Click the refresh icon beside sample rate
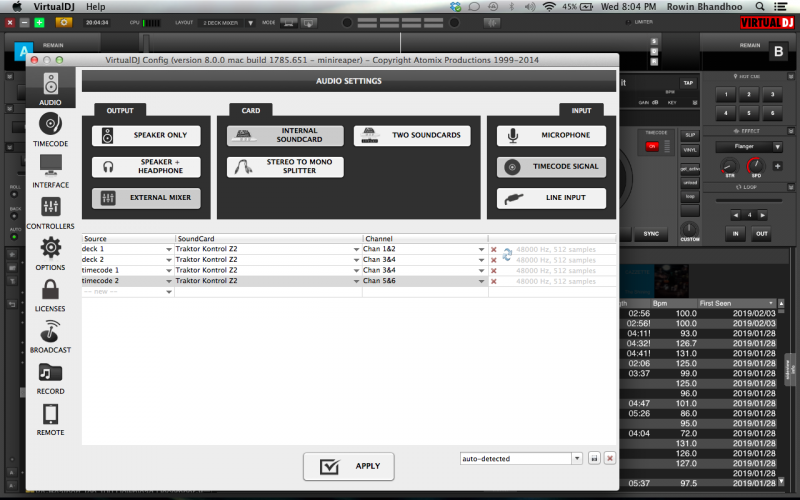The width and height of the screenshot is (800, 500). 507,254
